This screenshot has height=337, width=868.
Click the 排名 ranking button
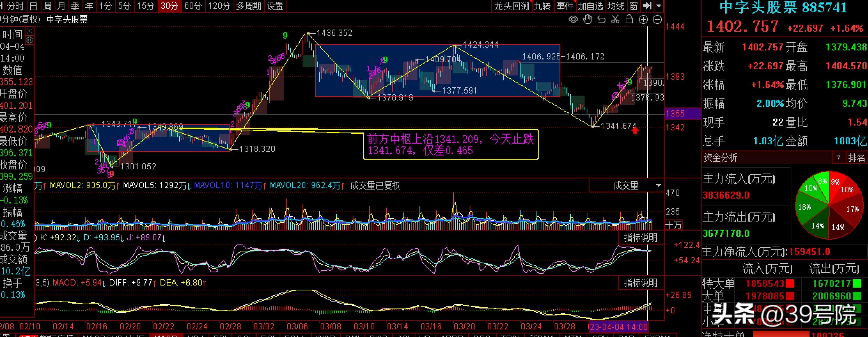[856, 158]
